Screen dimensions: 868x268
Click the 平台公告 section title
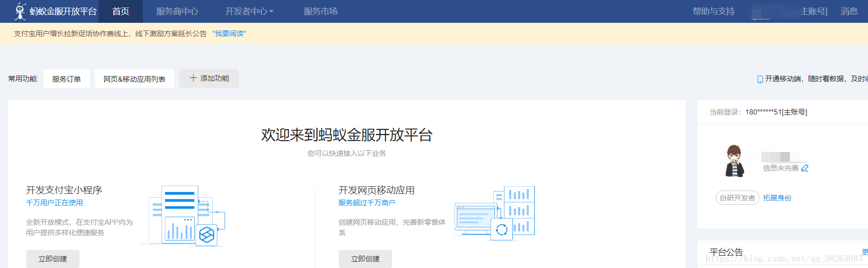[x=726, y=252]
